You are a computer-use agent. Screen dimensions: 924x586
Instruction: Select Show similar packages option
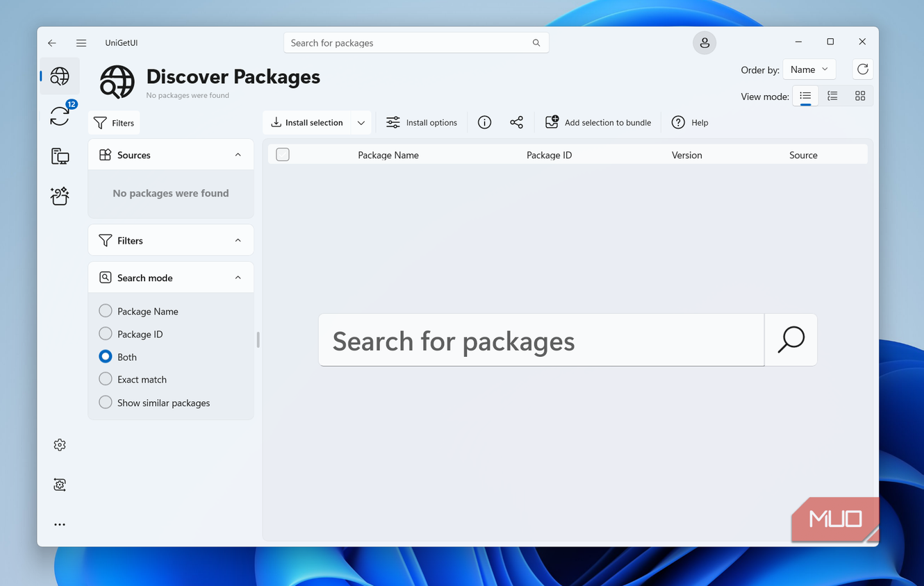click(154, 403)
